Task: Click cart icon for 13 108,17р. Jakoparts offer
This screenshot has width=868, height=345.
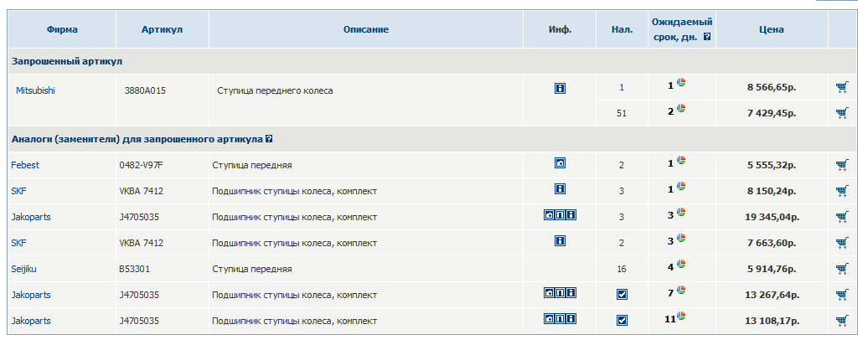Action: point(841,321)
